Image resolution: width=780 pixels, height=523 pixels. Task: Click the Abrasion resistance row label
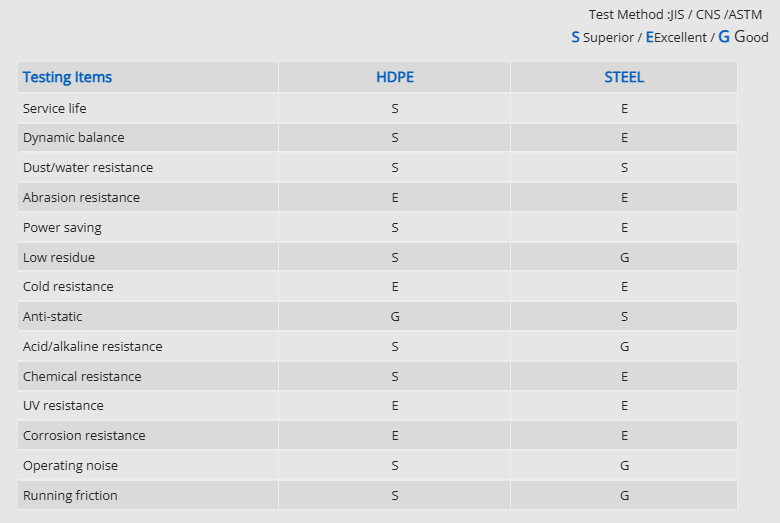tap(81, 198)
